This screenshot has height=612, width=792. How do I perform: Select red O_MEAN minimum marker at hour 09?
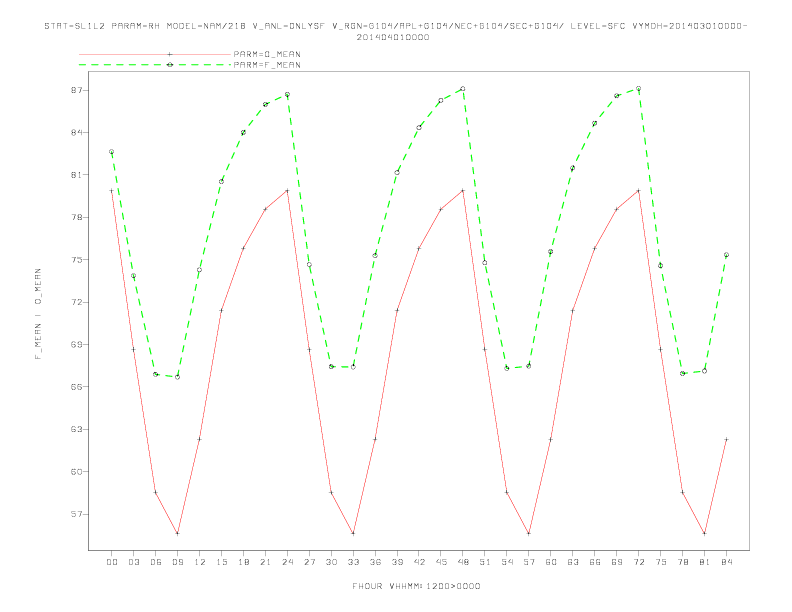pos(177,533)
